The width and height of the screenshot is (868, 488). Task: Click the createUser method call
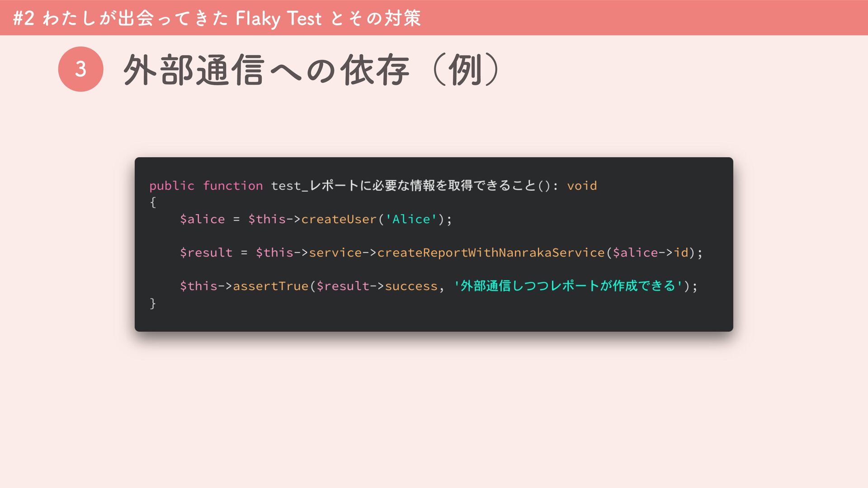click(x=339, y=219)
